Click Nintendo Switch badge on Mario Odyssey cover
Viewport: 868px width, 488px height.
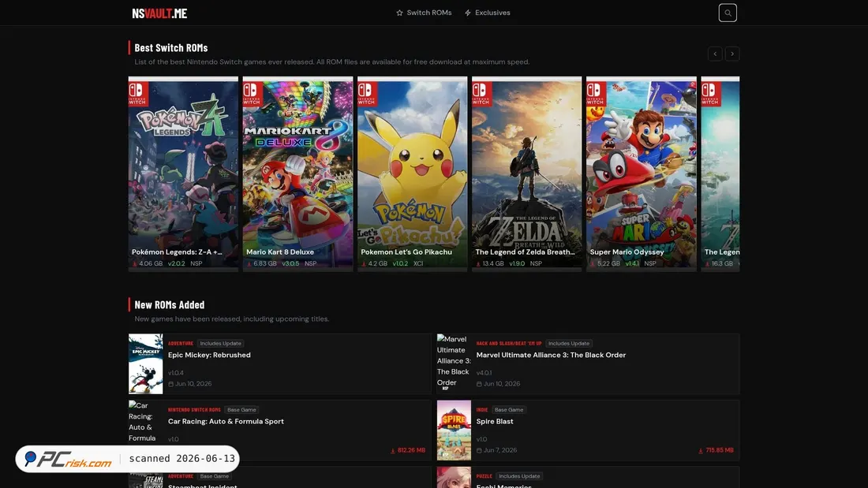pyautogui.click(x=597, y=94)
